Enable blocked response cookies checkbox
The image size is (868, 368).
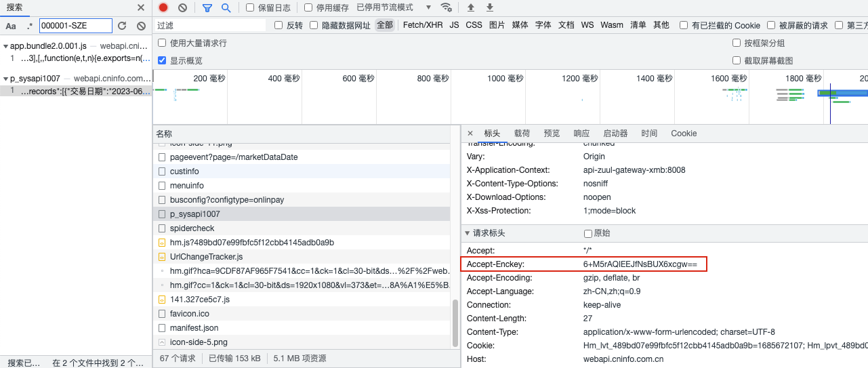tap(684, 25)
